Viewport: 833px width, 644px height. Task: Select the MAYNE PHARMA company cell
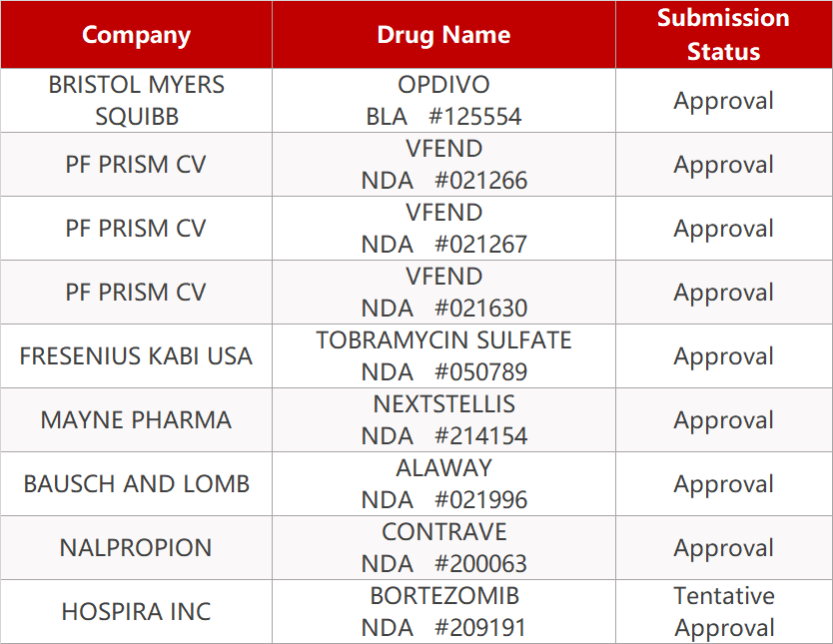click(136, 420)
